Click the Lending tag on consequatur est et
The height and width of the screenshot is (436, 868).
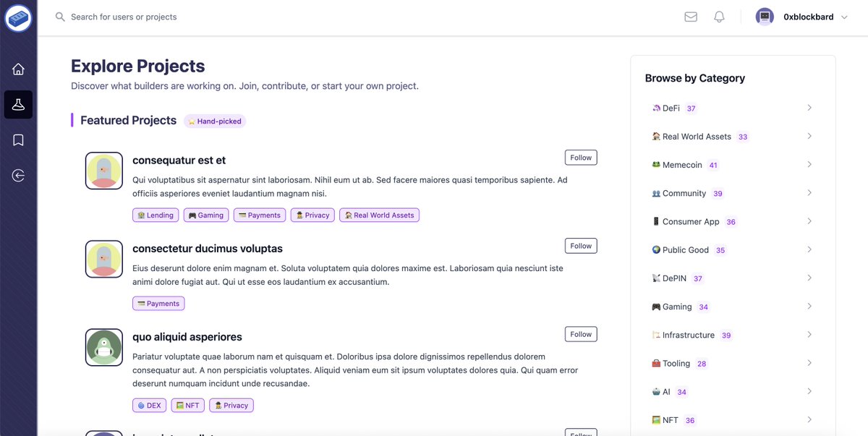155,215
